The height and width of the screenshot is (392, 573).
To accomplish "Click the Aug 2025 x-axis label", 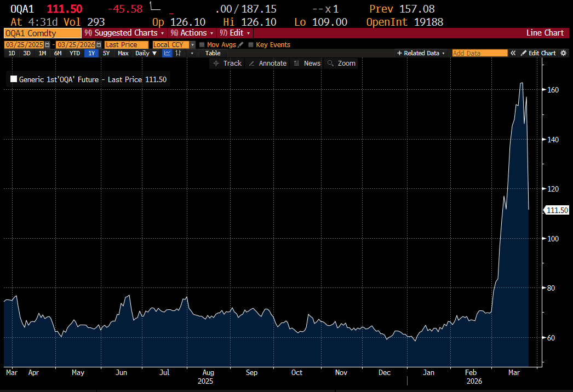I will click(x=208, y=373).
